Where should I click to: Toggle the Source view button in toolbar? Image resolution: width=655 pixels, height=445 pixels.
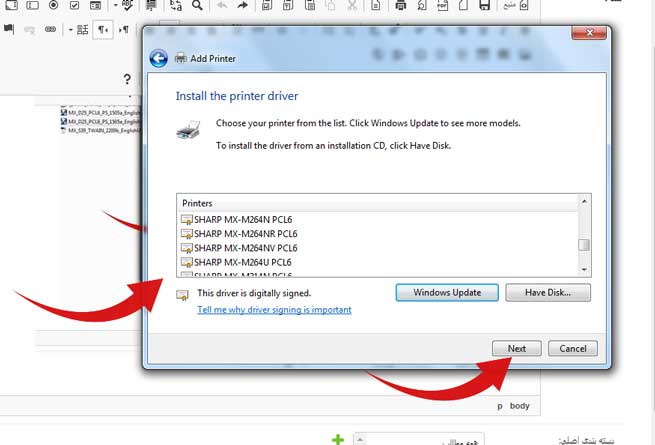point(516,5)
